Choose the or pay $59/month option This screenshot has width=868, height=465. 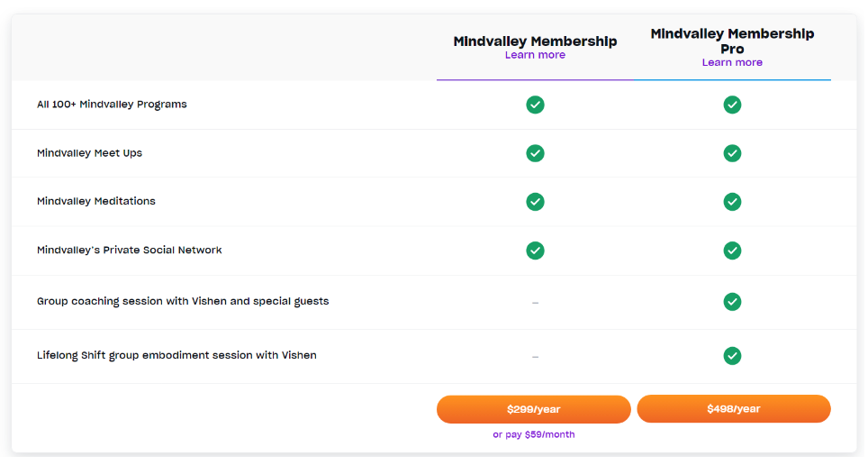pyautogui.click(x=534, y=434)
